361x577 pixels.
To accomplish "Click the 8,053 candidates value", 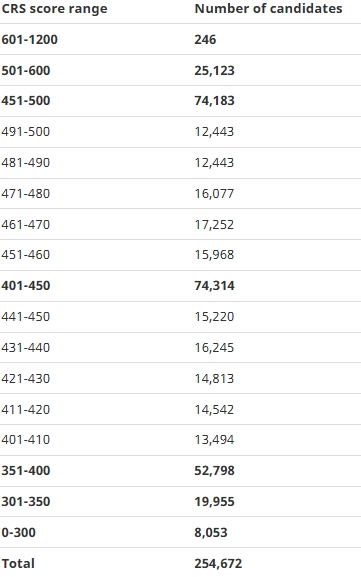I will tap(211, 532).
